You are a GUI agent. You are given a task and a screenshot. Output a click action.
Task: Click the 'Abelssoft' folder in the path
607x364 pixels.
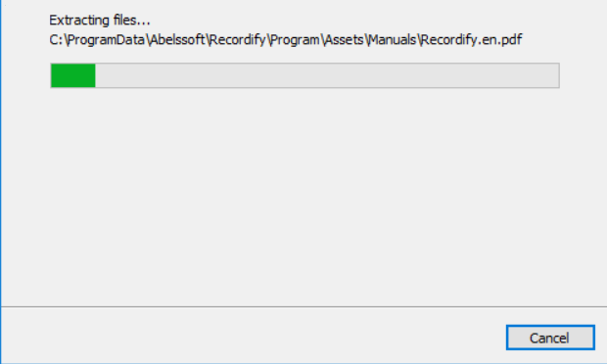[x=177, y=40]
